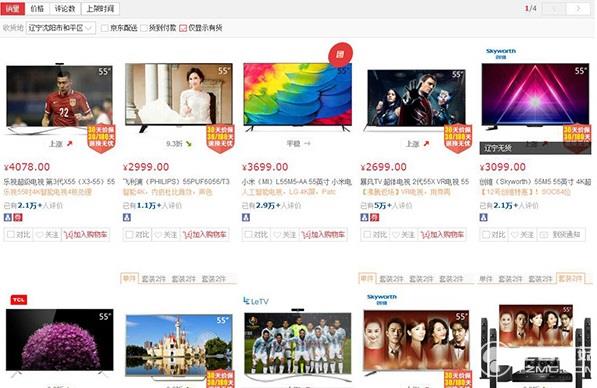
Task: Open the TCL purple flower TV thumbnail
Action: tap(60, 339)
